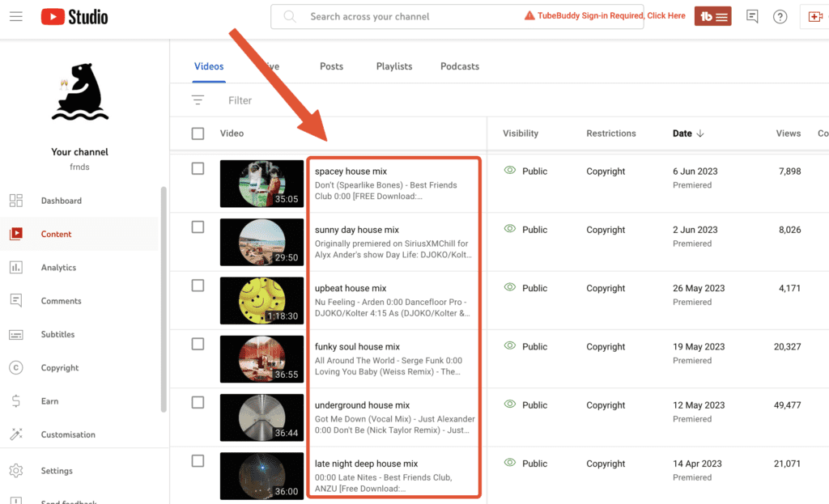Open the feedback message icon in header
Viewport: 829px width, 504px height.
pos(752,16)
